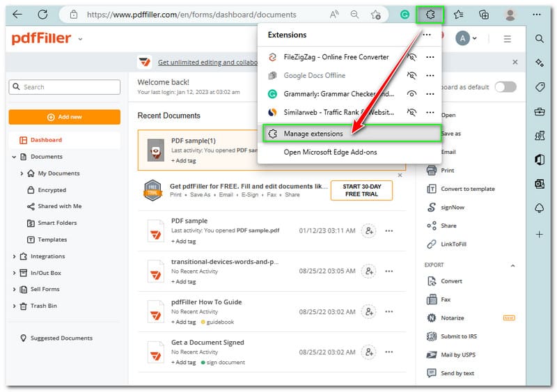This screenshot has height=392, width=557.
Task: Toggle visibility of Grammarly extension
Action: [411, 94]
